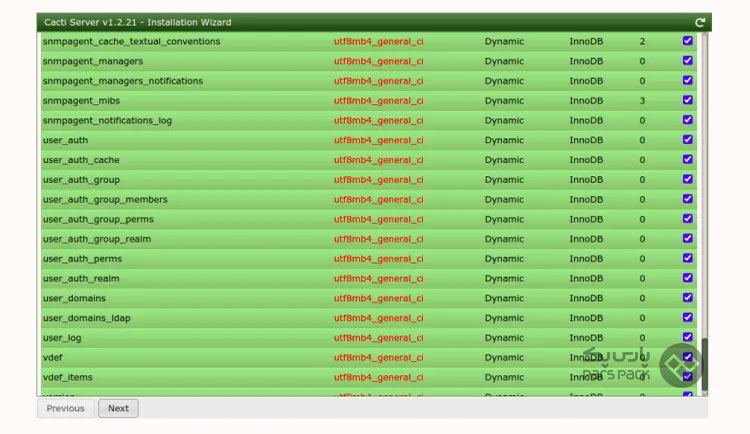
Task: Toggle checkbox for user_domains row
Action: click(x=687, y=298)
